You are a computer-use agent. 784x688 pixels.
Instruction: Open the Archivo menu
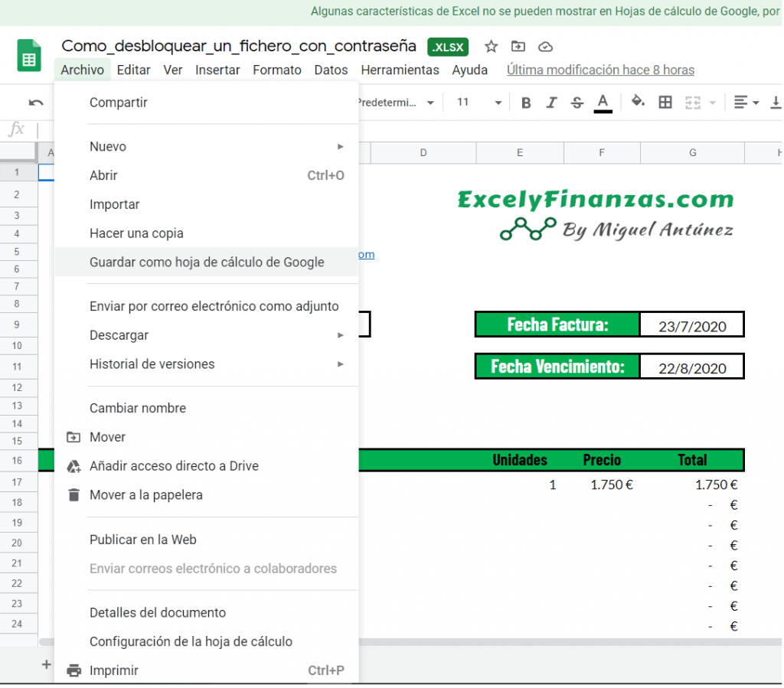[x=82, y=70]
